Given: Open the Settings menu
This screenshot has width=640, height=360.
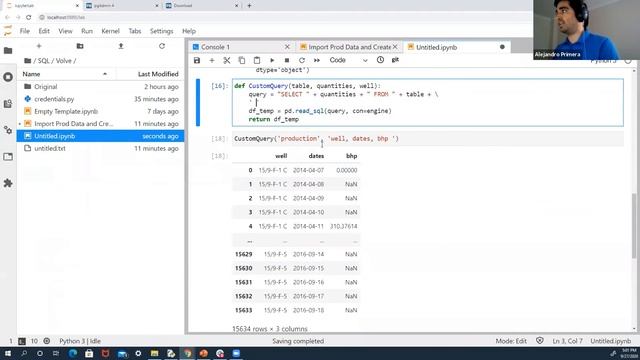Looking at the screenshot, I should click(162, 31).
